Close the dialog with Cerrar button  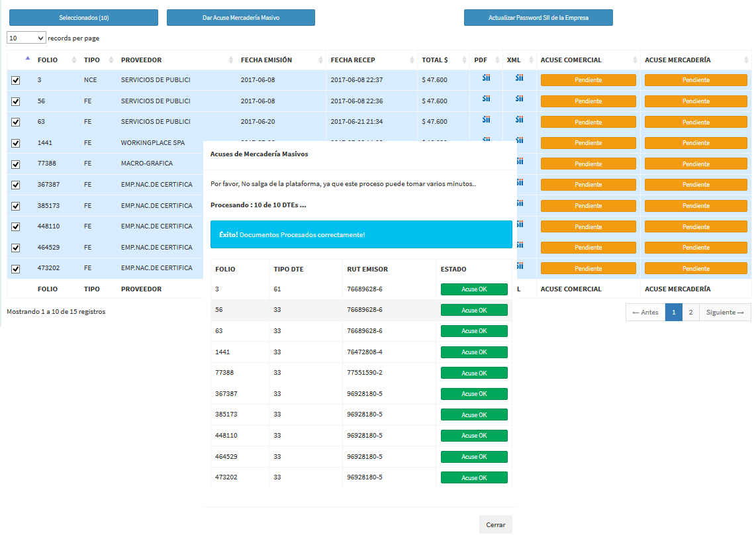[496, 524]
